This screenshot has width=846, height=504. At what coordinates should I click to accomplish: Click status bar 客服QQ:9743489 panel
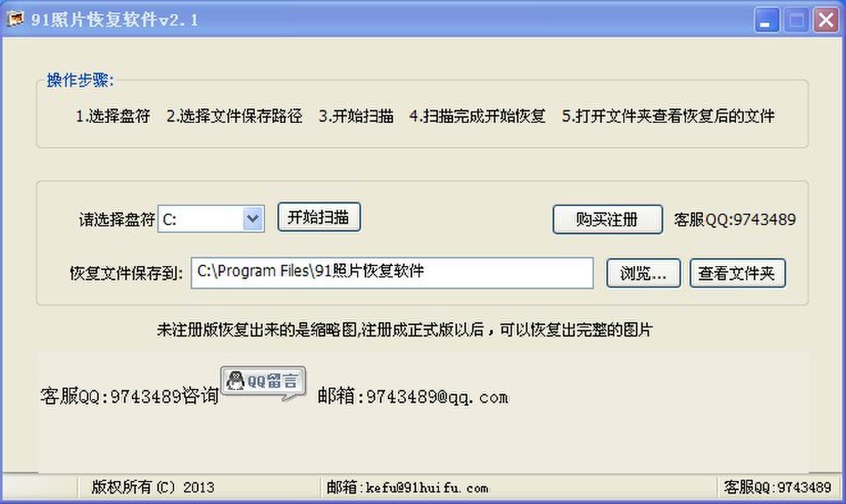[778, 487]
